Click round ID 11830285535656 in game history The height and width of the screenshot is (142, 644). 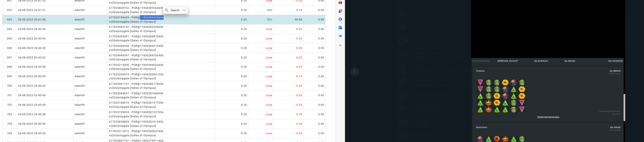[481, 61]
